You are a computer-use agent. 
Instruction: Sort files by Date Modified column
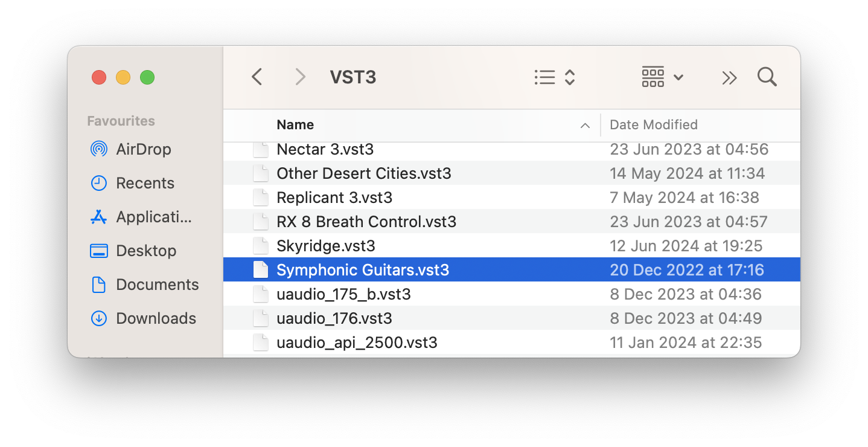[654, 125]
